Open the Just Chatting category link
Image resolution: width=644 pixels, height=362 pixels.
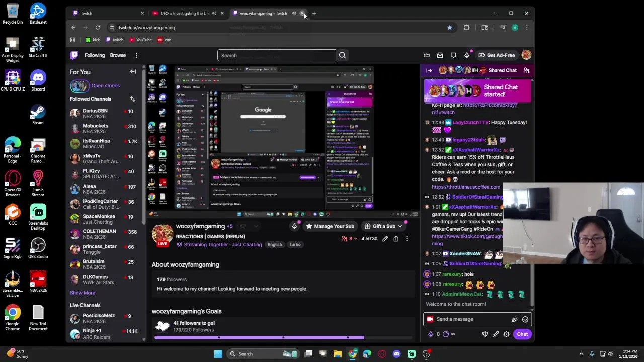click(x=247, y=245)
